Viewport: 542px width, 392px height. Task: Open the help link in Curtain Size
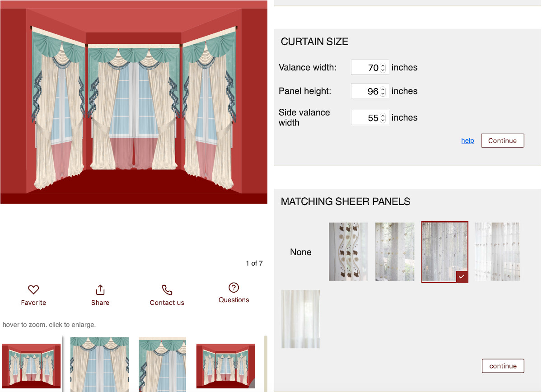(x=467, y=140)
